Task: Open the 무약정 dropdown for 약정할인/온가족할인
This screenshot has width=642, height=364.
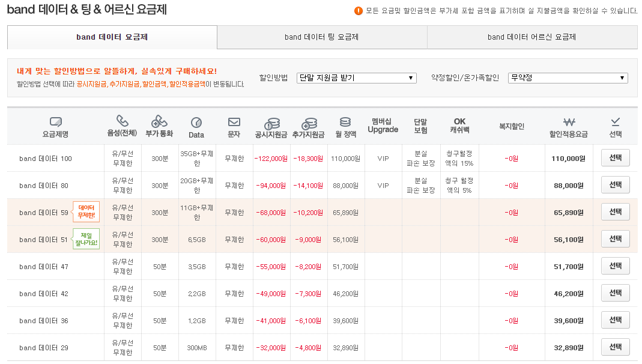Action: coord(568,77)
